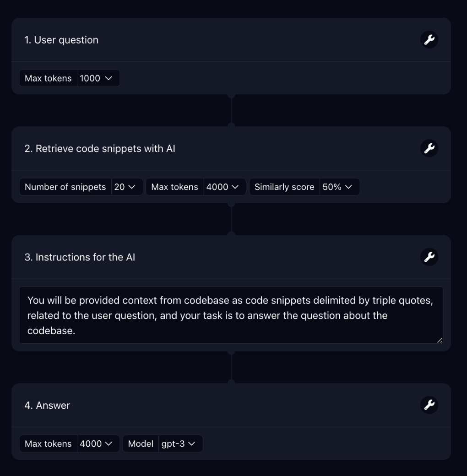Select "3. Instructions for the AI" heading
467x476 pixels.
click(80, 257)
